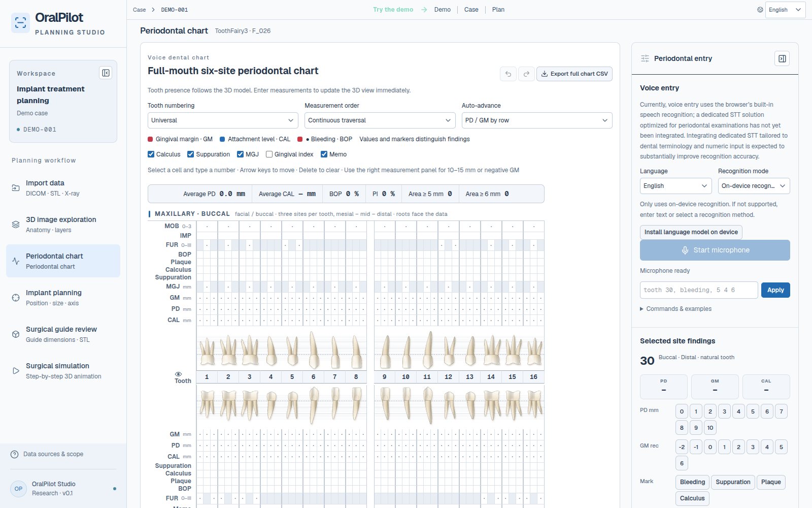Open the Auto-advance PD / GM dropdown

pyautogui.click(x=537, y=120)
